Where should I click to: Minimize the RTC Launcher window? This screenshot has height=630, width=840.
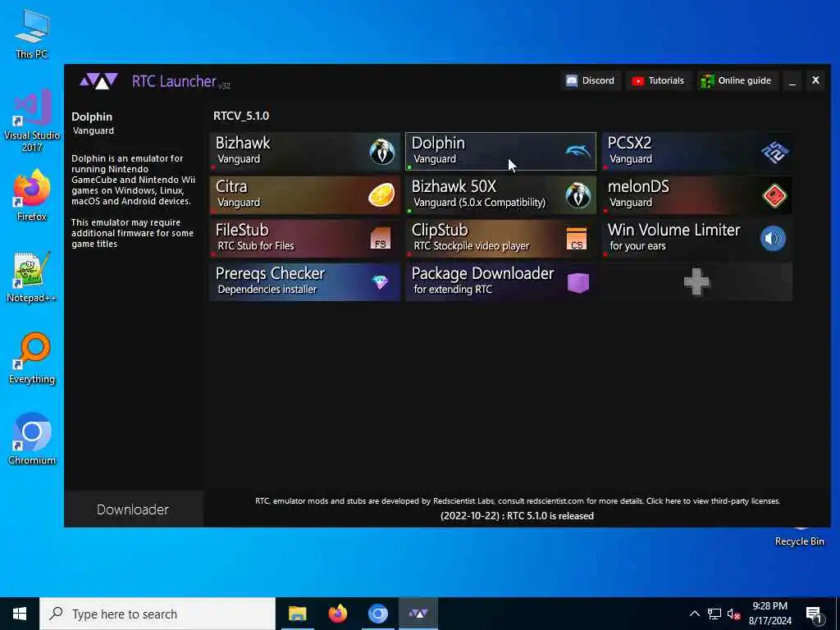792,81
